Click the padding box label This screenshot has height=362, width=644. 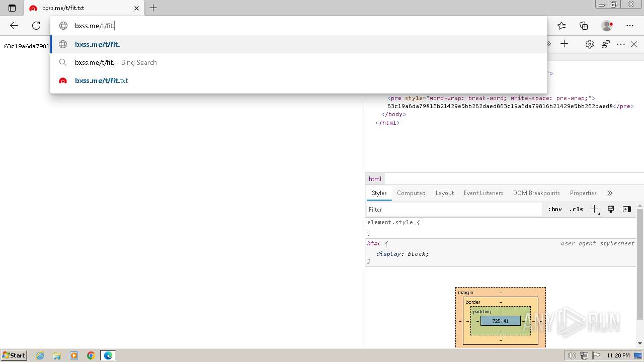(x=482, y=312)
